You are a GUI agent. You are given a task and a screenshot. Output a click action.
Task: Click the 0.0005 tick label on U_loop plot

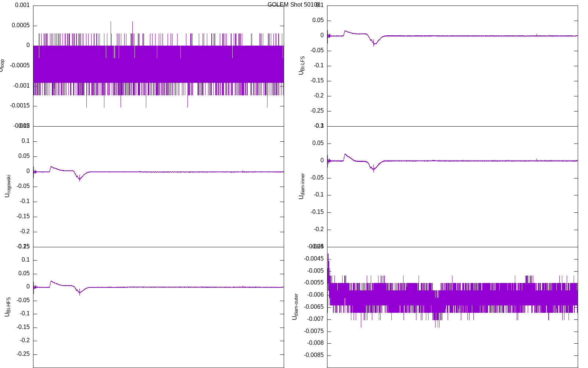21,25
